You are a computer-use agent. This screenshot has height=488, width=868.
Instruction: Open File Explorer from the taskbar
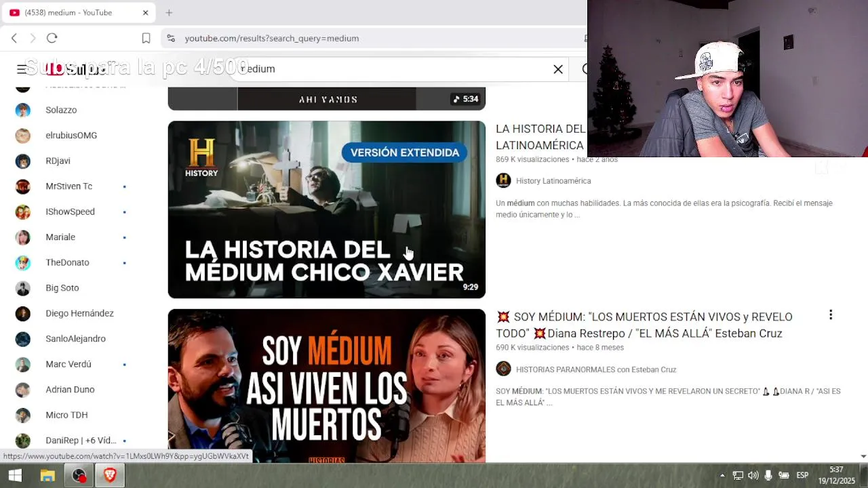[47, 475]
